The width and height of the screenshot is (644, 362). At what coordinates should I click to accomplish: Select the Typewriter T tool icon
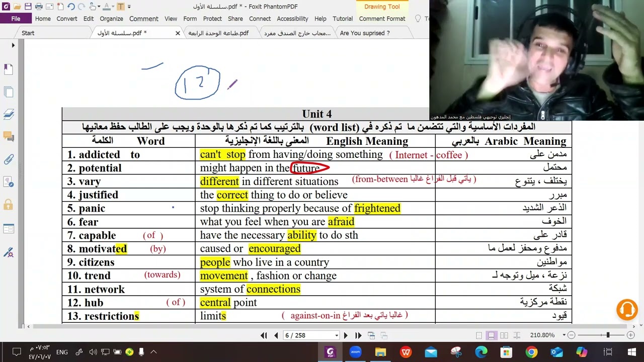(121, 7)
